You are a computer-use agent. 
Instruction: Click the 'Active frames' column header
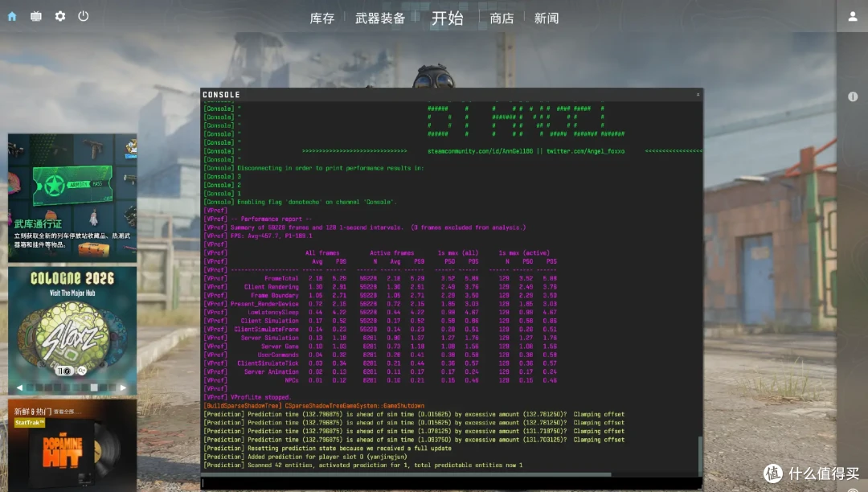pos(392,253)
